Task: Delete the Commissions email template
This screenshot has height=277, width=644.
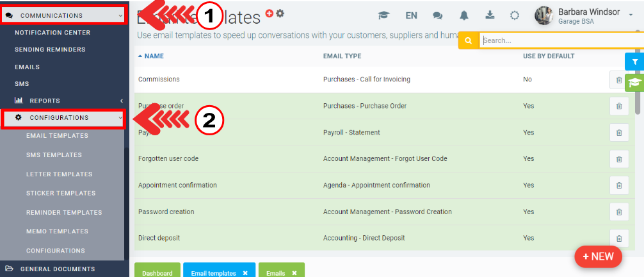Action: (618, 80)
